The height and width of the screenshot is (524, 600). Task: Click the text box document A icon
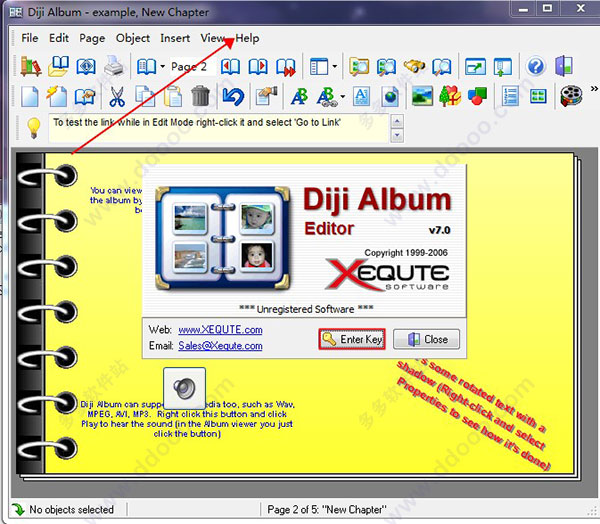point(362,96)
